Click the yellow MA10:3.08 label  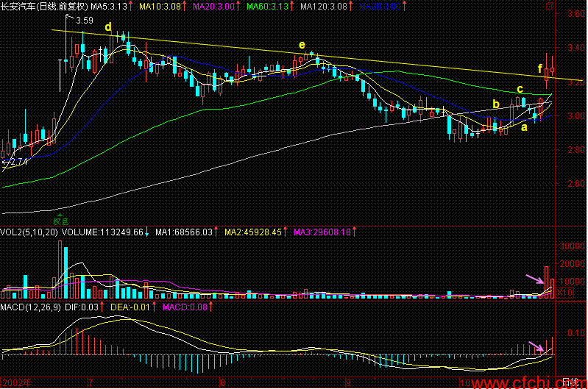160,7
